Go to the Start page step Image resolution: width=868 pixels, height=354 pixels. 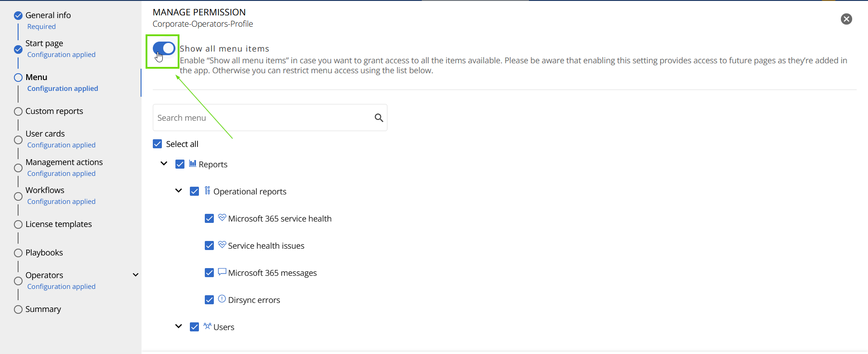coord(44,43)
